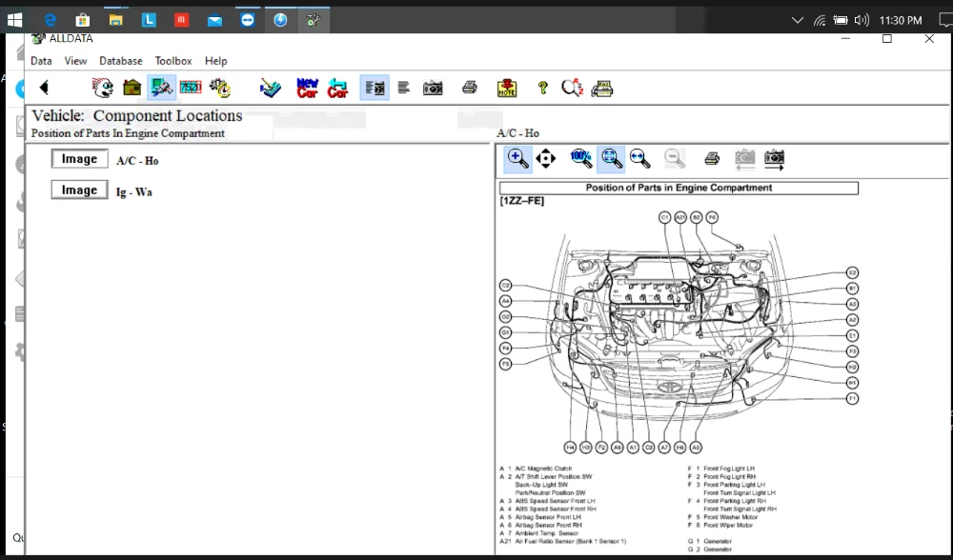The height and width of the screenshot is (560, 953).
Task: Open the red Note icon
Action: 507,88
